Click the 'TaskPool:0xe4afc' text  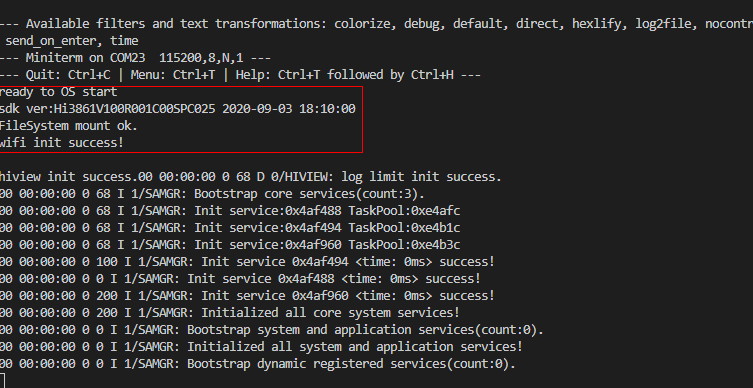404,211
